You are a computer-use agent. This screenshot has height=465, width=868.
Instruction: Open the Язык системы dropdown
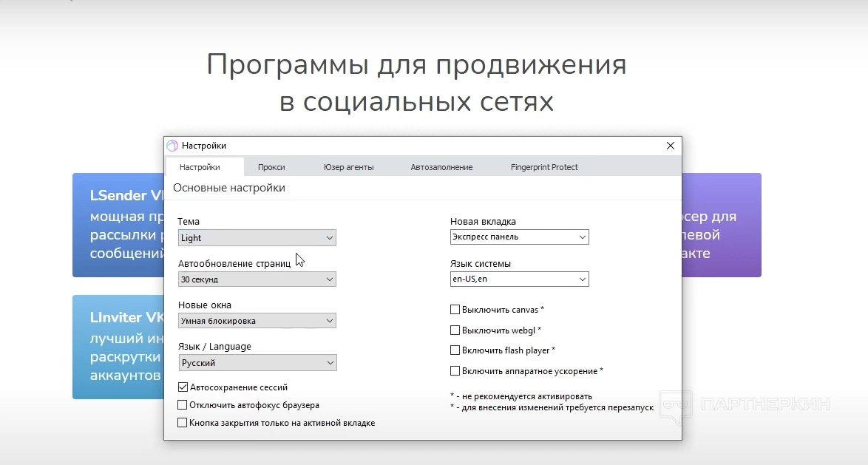pos(519,279)
